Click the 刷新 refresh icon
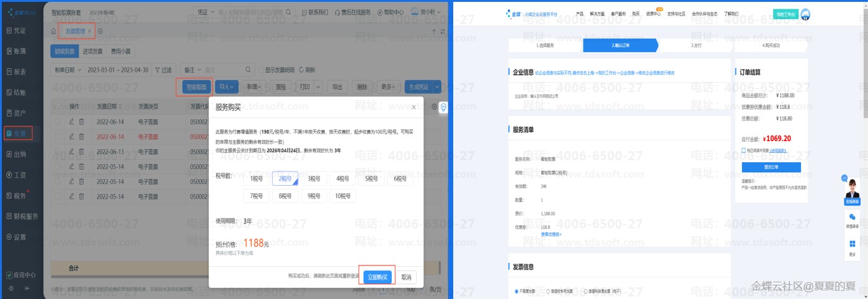Screen dimensions: 868x299 click(301, 70)
